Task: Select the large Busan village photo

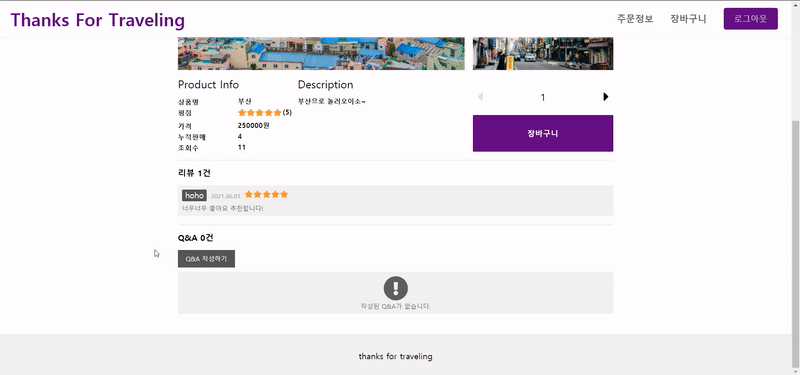Action: click(x=321, y=53)
